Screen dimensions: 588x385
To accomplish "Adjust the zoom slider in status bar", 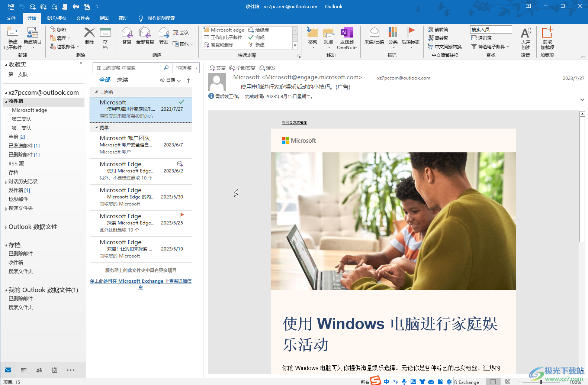I will click(541, 382).
